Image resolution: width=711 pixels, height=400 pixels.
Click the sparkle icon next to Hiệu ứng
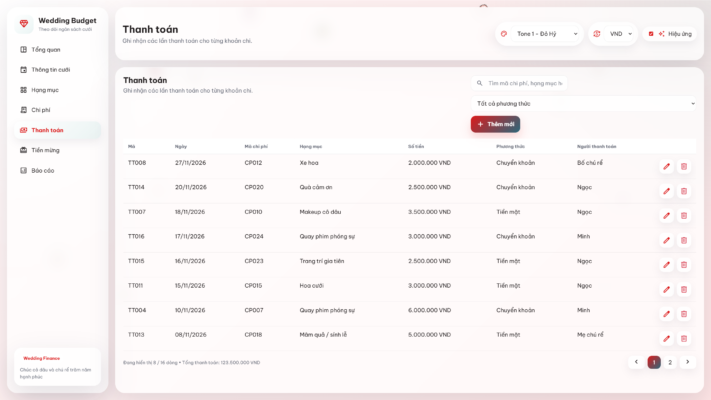(662, 34)
